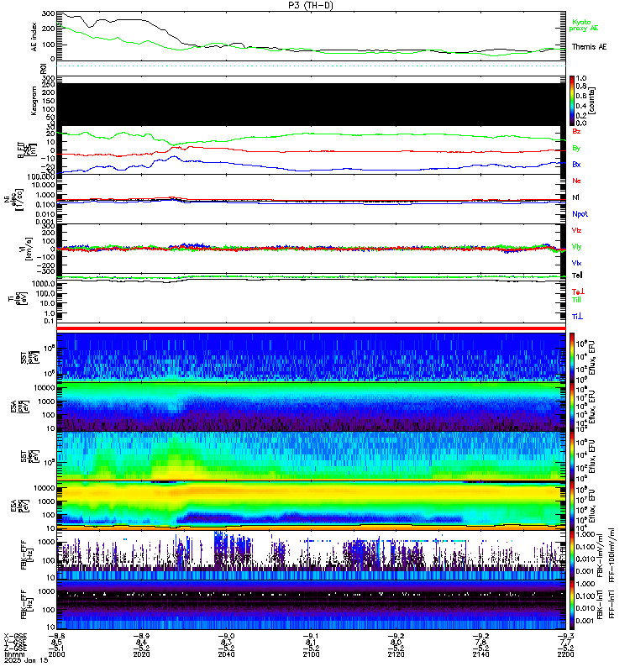Click the '2140' time tick label

click(x=480, y=654)
